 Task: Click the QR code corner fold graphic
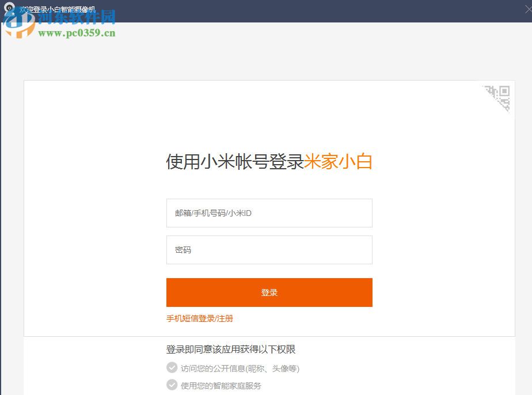click(498, 99)
